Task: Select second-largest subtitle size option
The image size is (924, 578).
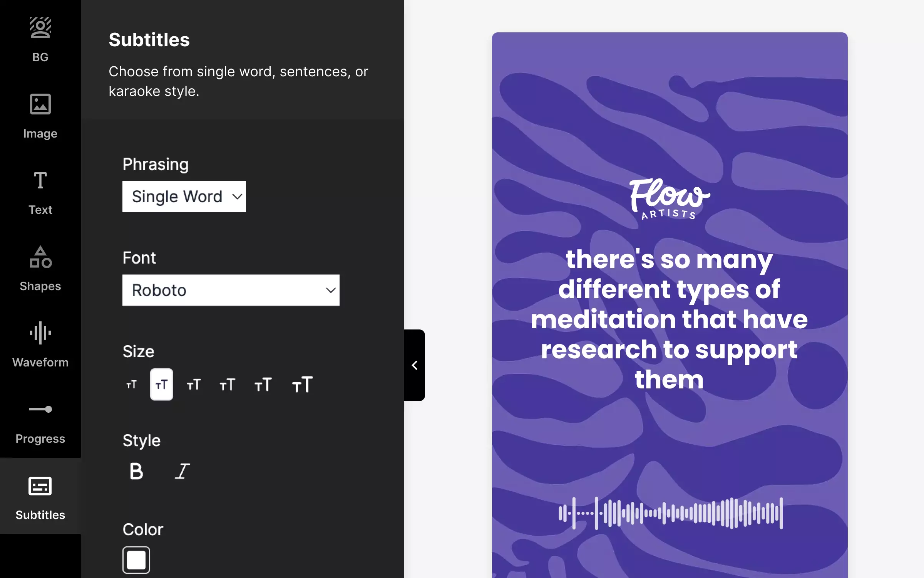Action: coord(263,384)
